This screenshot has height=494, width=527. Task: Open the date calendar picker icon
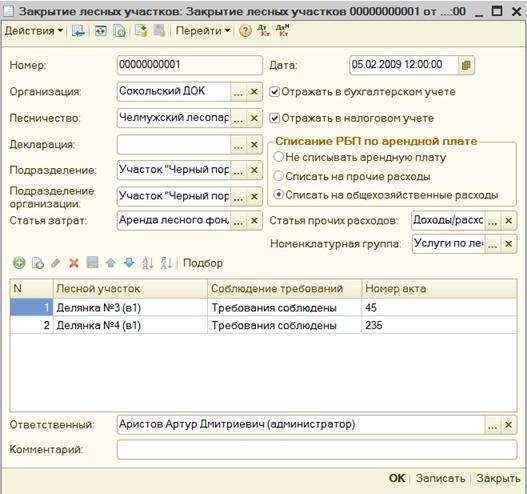466,65
